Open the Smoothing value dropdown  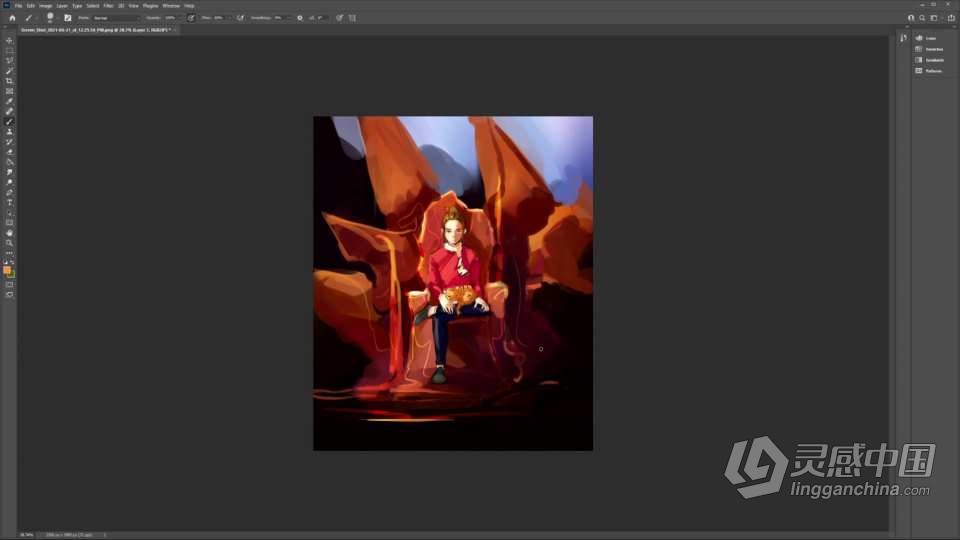[x=288, y=18]
